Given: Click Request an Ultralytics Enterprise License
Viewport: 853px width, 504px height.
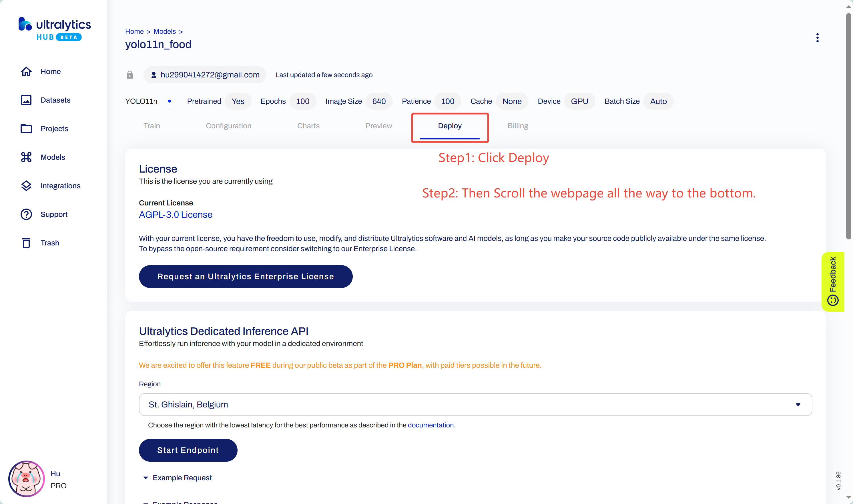Looking at the screenshot, I should click(x=245, y=277).
